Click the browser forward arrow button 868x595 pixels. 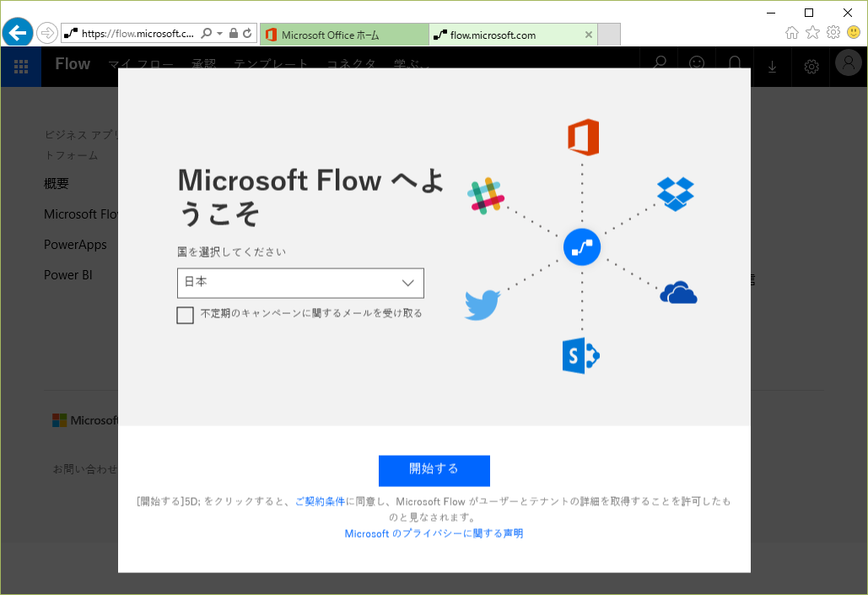tap(47, 33)
